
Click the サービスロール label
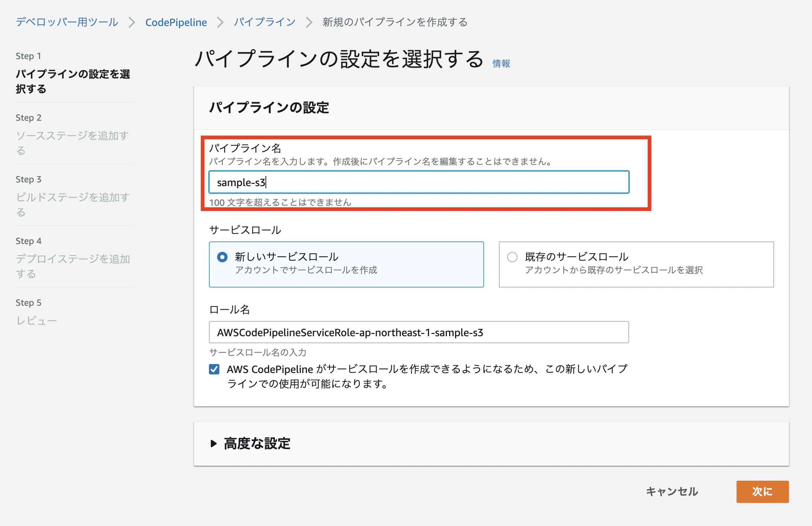click(245, 230)
